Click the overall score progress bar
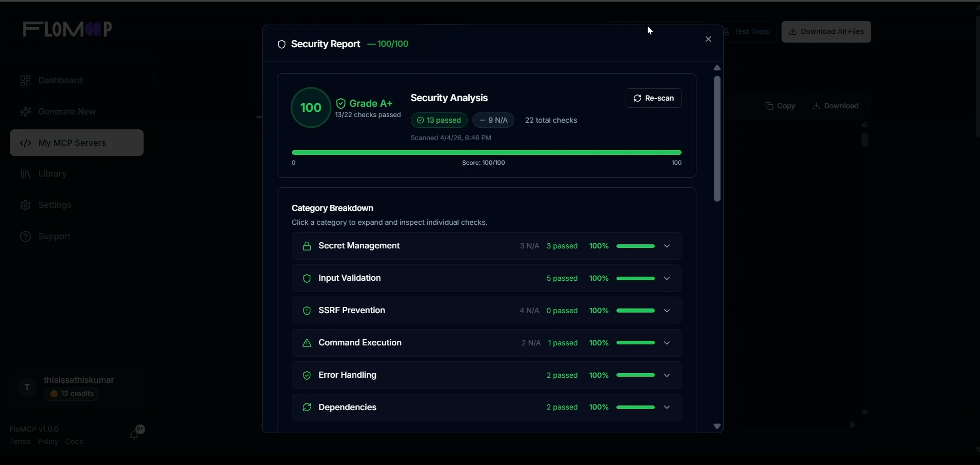Screen dimensions: 980x465 coord(486,152)
